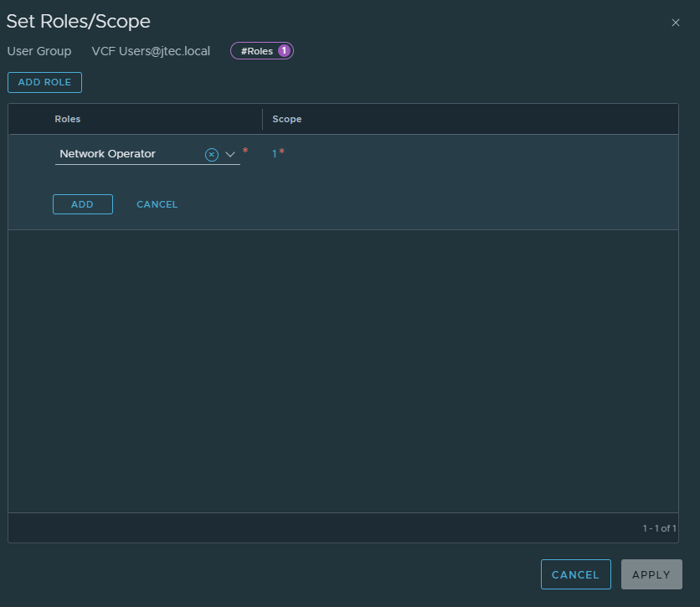Sort by the Roles column header
This screenshot has width=700, height=607.
point(68,119)
